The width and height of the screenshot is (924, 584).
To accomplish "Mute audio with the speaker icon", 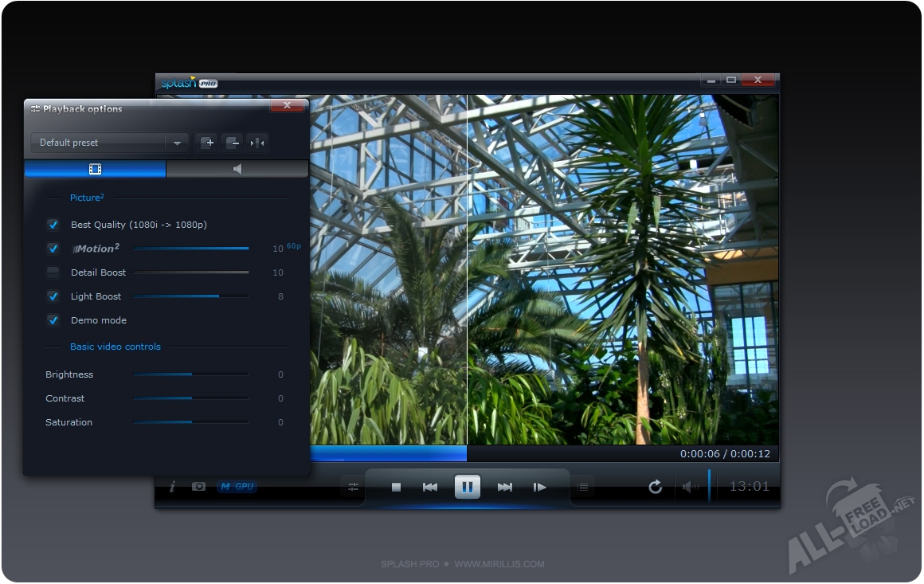I will [x=690, y=487].
